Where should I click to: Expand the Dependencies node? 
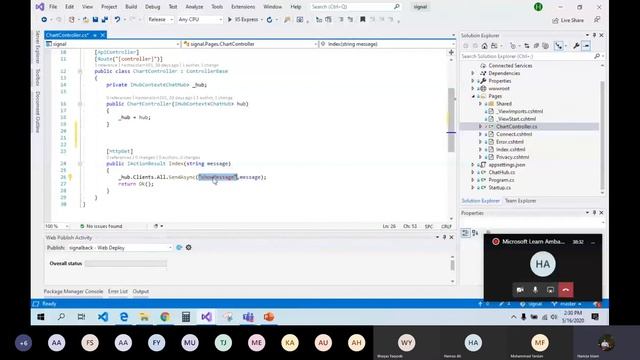tap(473, 73)
